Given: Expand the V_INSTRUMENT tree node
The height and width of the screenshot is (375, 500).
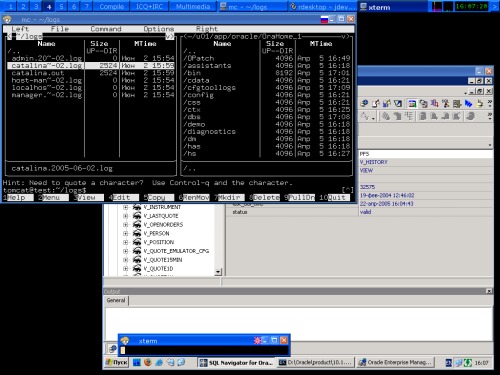Looking at the screenshot, I should [126, 207].
